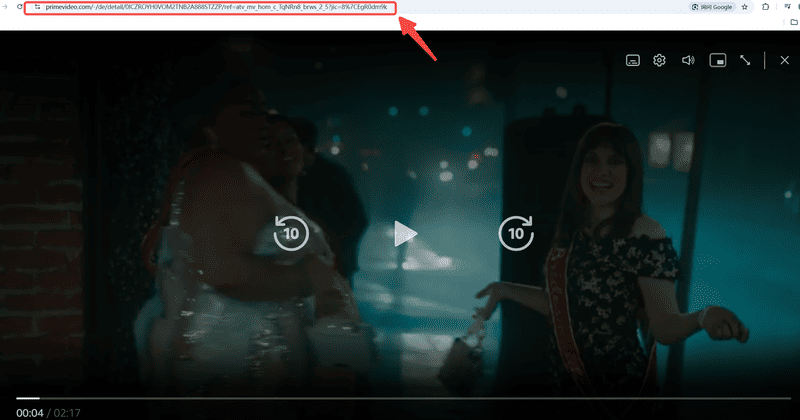
Task: Bookmark this page with the star icon
Action: 745,7
